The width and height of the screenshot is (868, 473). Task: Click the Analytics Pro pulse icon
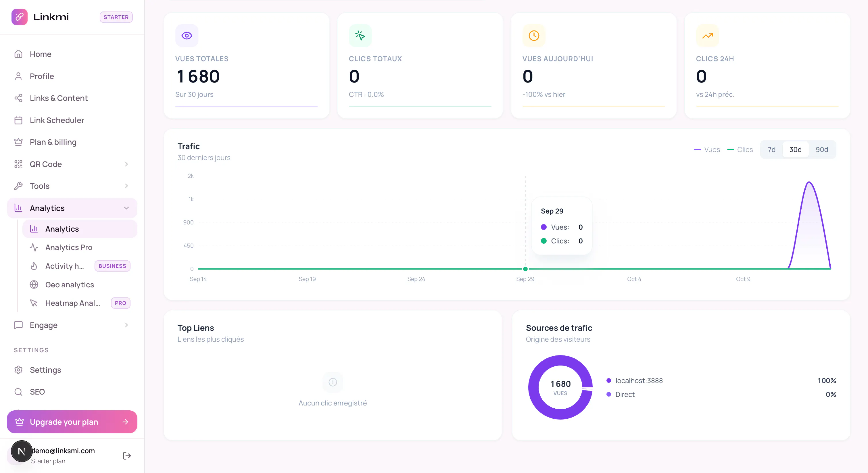click(34, 247)
